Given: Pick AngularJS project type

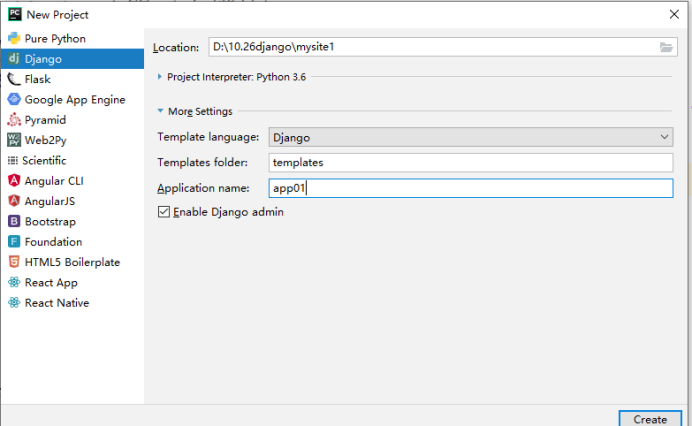Looking at the screenshot, I should (72, 201).
